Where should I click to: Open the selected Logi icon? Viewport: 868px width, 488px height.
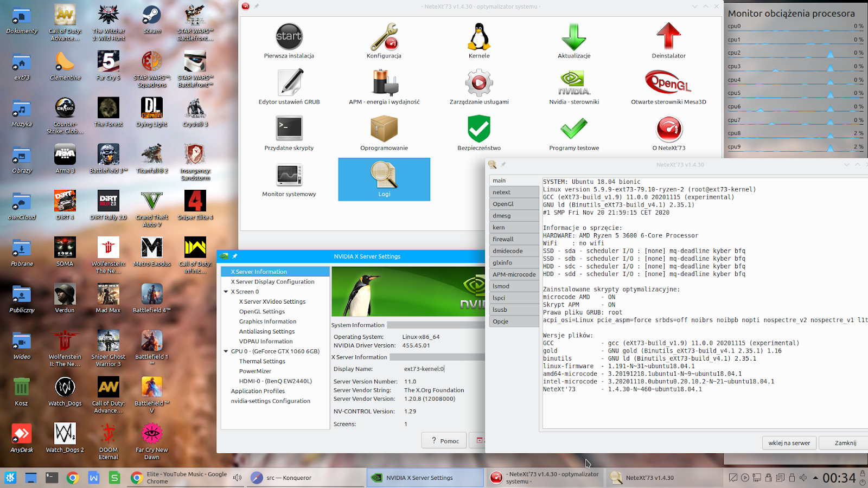(384, 179)
